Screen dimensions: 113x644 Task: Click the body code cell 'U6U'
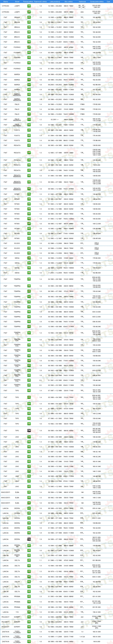82,12
